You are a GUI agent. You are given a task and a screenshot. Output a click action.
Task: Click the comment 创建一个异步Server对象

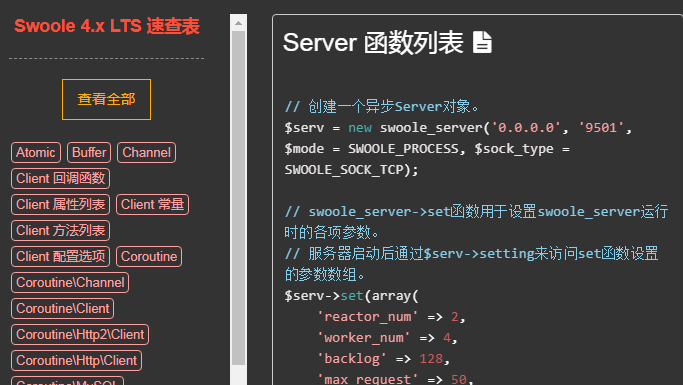click(x=382, y=107)
